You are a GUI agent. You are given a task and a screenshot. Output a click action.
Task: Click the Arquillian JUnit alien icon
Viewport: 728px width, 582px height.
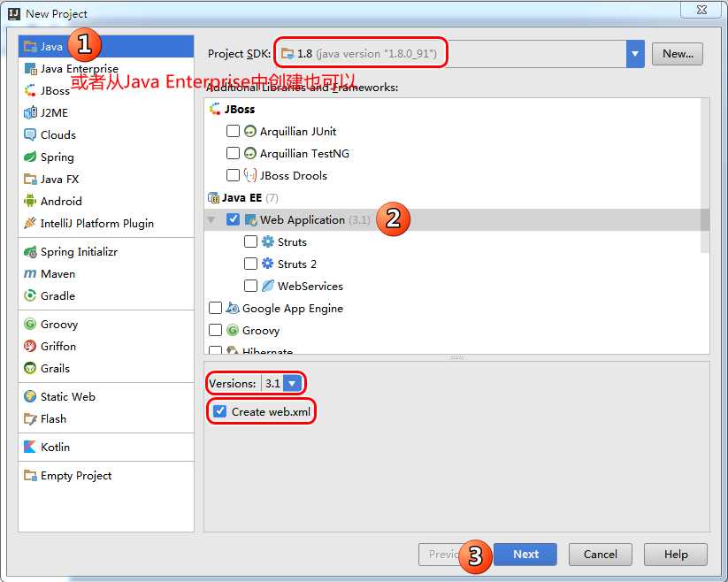coord(250,131)
